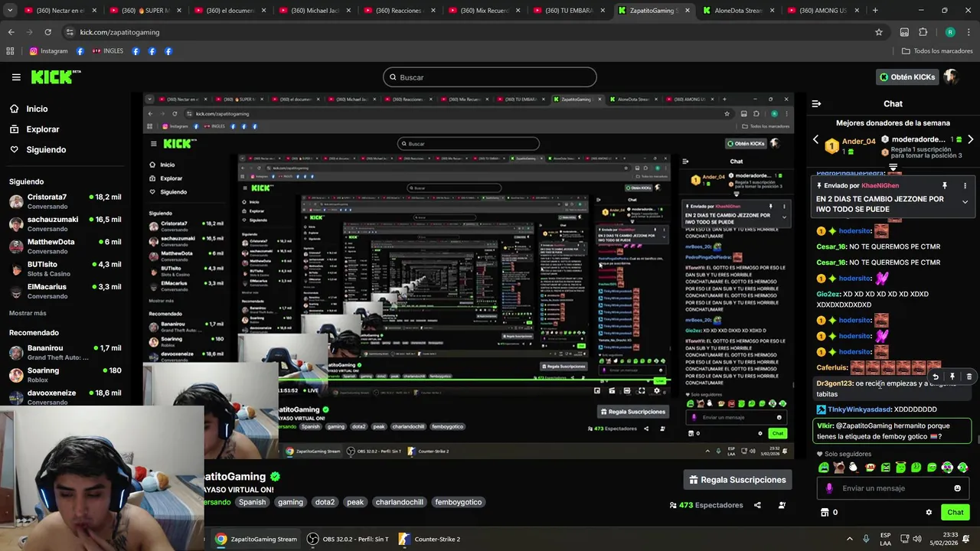
Task: Open chat settings gear icon
Action: [x=929, y=513]
